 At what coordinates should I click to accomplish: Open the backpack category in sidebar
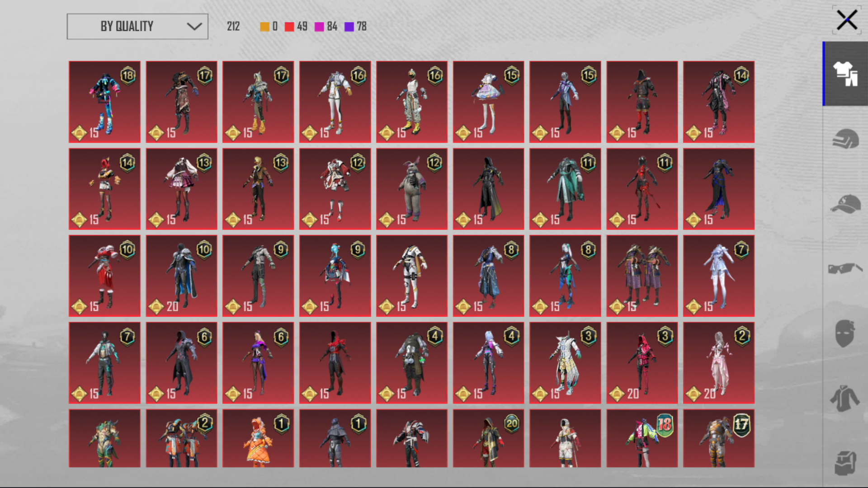[845, 463]
